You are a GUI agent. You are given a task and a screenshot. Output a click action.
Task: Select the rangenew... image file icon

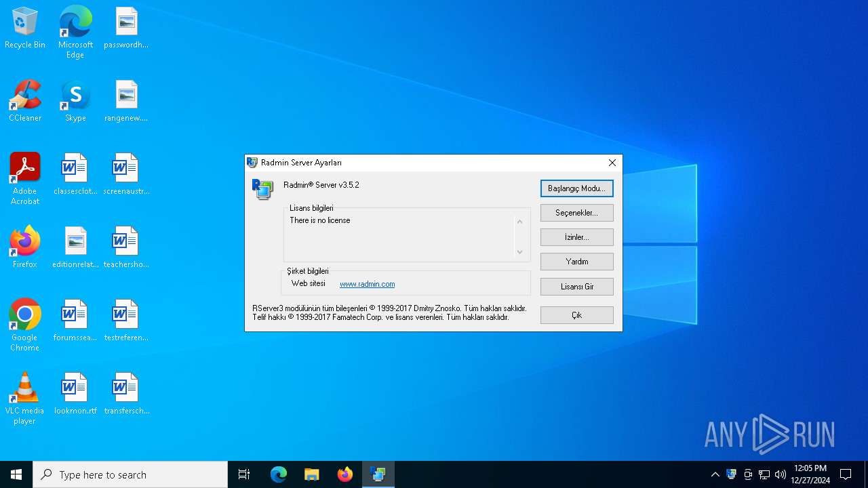coord(126,102)
